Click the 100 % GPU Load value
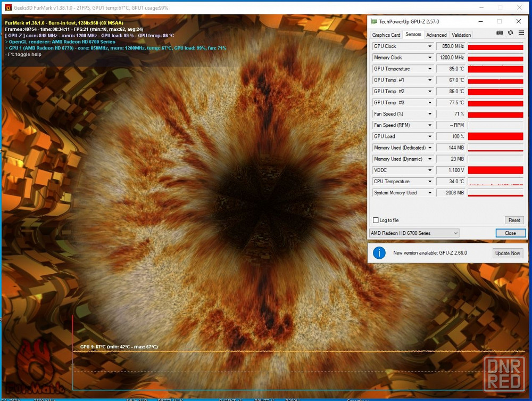Viewport: 532px width, 401px height. pos(451,136)
